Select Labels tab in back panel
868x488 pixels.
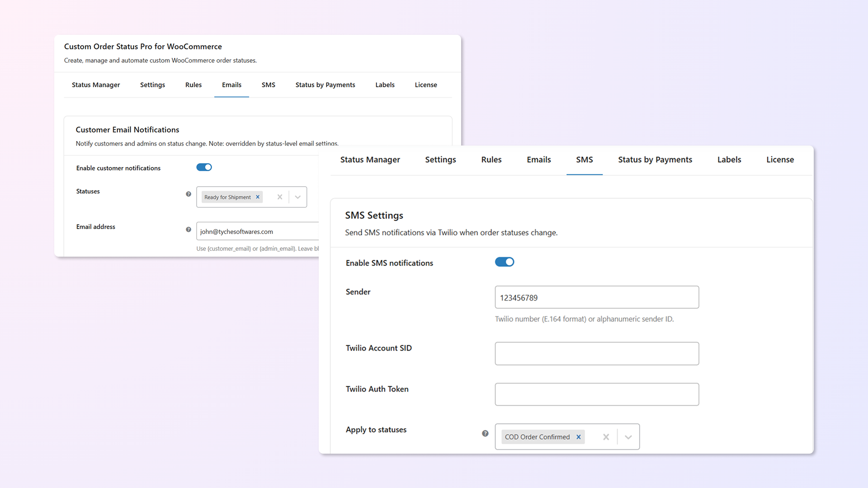385,85
